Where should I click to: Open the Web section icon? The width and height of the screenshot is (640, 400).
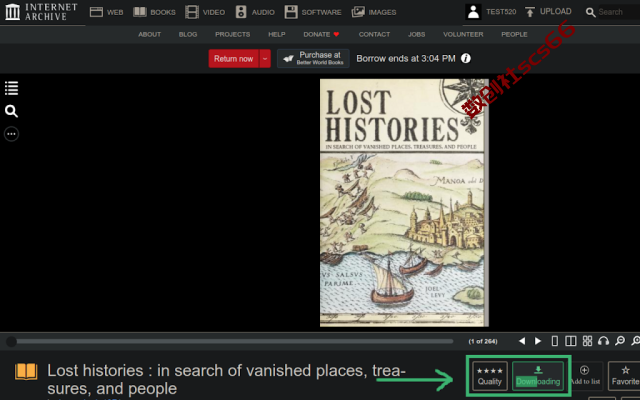tap(96, 12)
